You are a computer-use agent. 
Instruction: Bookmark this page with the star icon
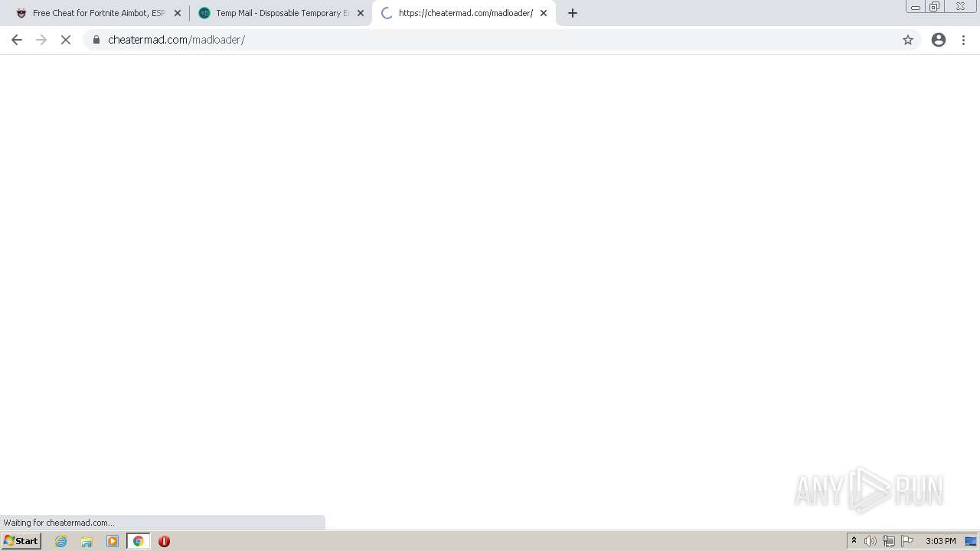[x=908, y=40]
